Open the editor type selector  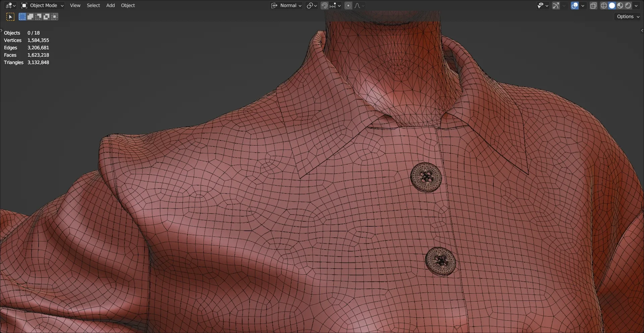pos(10,5)
